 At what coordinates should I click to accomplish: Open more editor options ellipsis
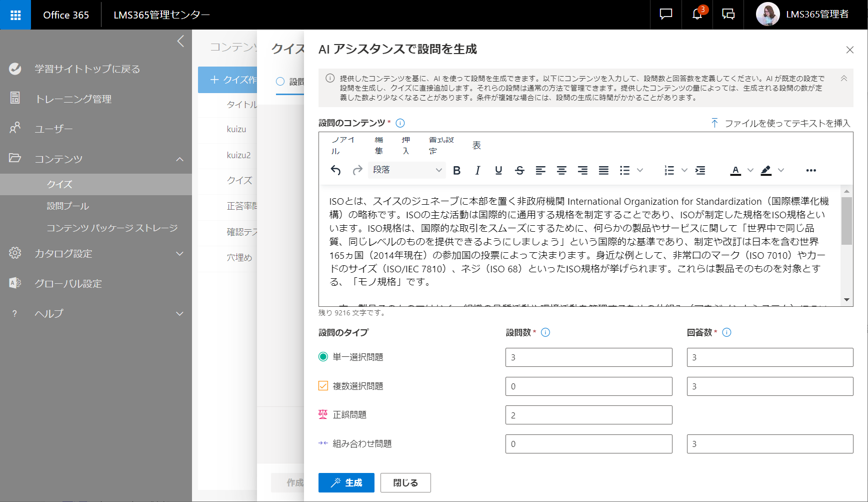point(811,170)
